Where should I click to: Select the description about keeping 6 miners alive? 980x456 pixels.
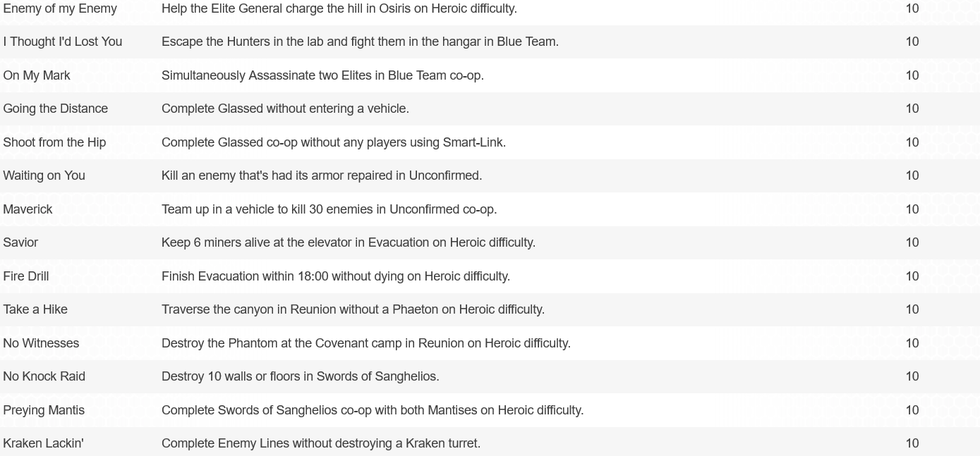pos(349,242)
